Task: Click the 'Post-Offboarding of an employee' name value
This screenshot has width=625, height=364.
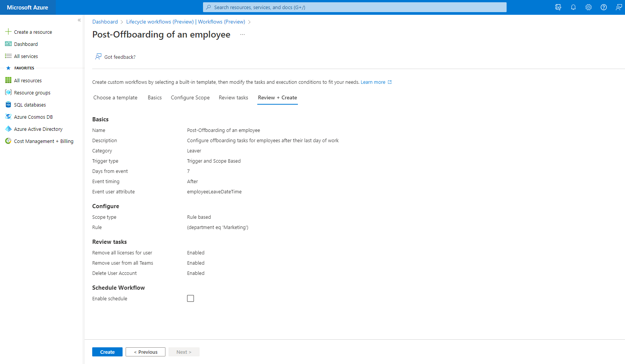Action: 224,130
